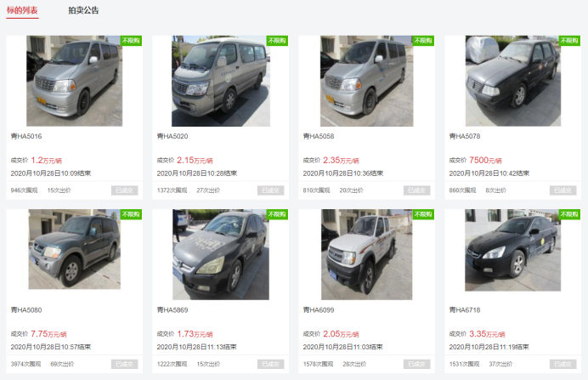
Task: Open the 青HA5078 title link
Action: [465, 136]
